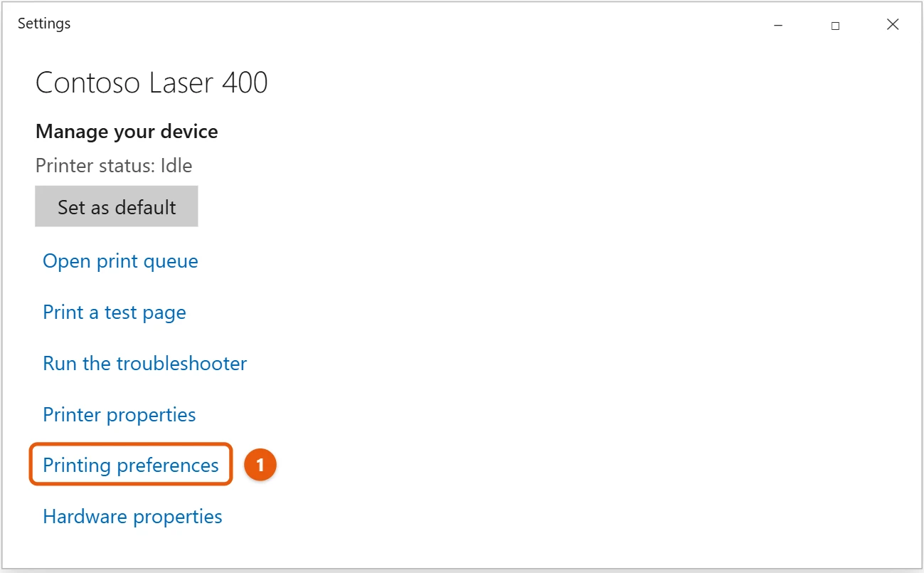Minimize the Settings window

click(x=777, y=25)
